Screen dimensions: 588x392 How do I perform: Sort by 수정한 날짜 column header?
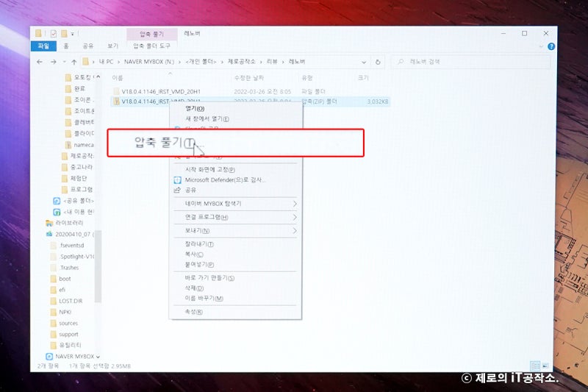(248, 78)
